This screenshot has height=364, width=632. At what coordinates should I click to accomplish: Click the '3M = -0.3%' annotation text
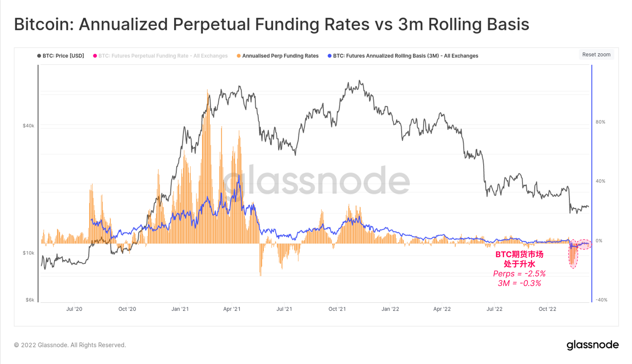(x=519, y=283)
